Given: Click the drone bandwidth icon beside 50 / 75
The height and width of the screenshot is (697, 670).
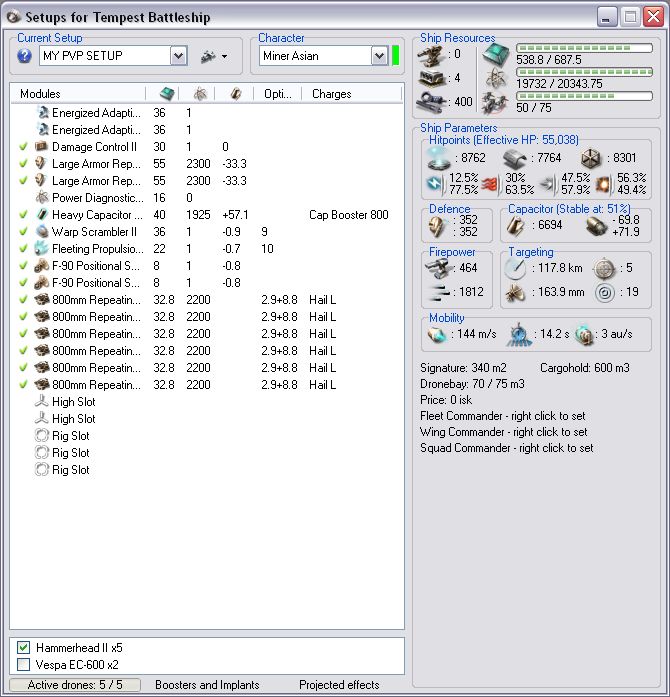Looking at the screenshot, I should pos(495,103).
